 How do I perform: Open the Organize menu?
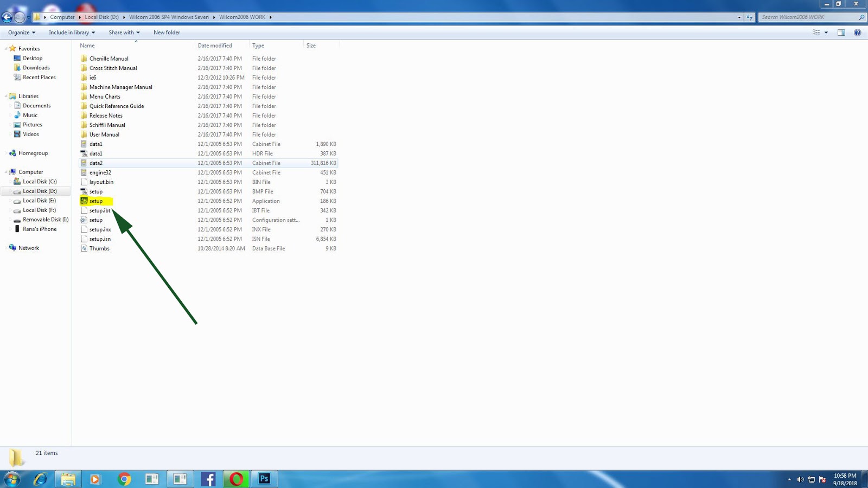22,33
